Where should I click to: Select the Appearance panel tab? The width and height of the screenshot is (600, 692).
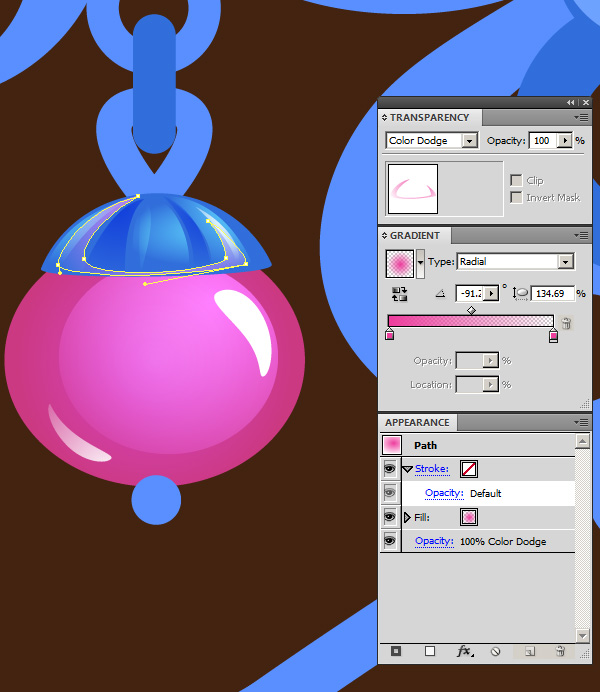point(419,423)
